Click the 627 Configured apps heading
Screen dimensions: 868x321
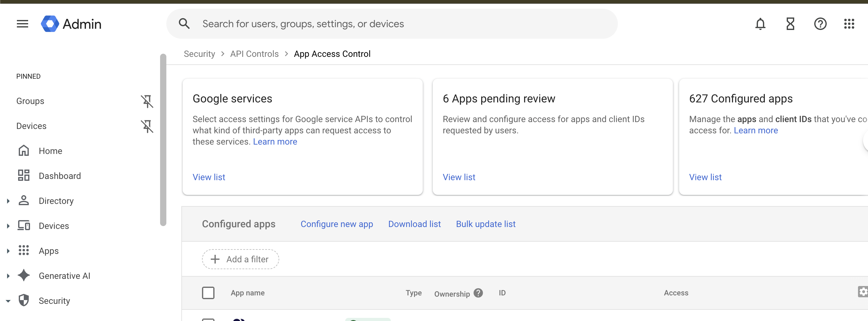(x=741, y=99)
